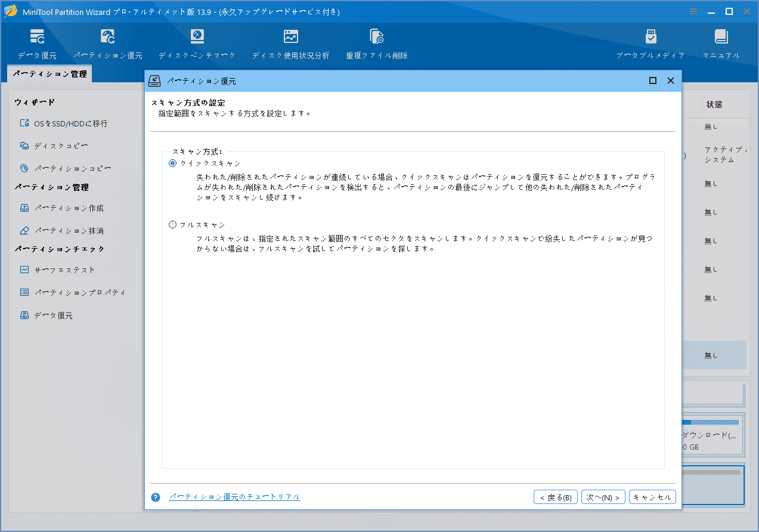The width and height of the screenshot is (759, 532).
Task: Click the パーティション作成 label
Action: coord(69,208)
